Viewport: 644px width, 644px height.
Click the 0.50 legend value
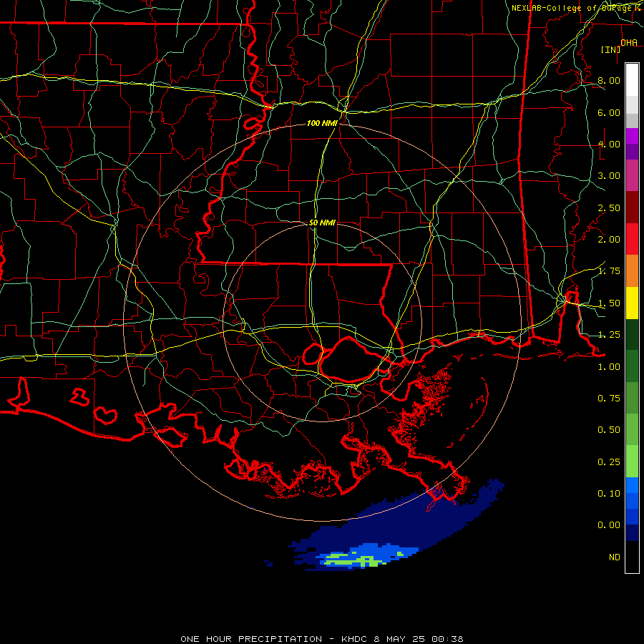[x=609, y=430]
